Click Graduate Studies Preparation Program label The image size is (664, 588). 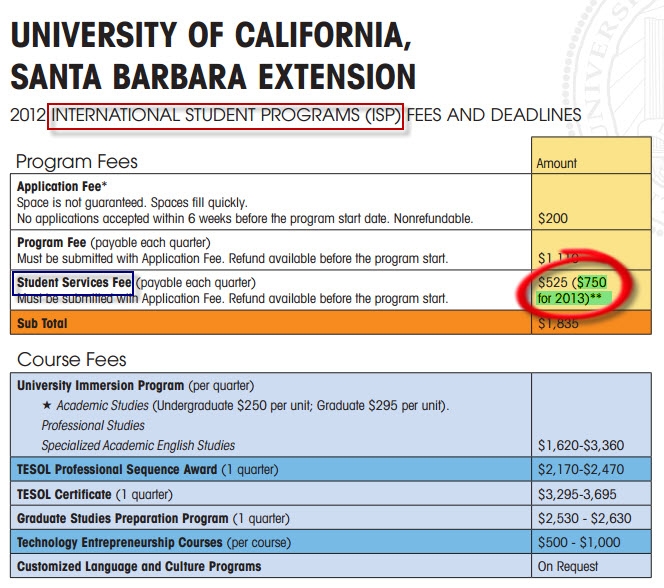122,519
